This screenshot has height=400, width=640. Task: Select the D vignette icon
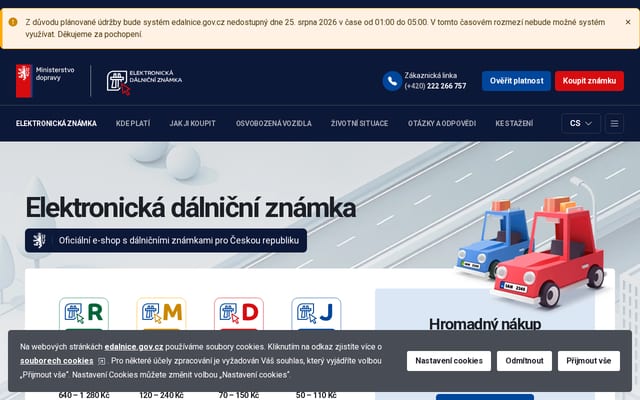pyautogui.click(x=239, y=313)
